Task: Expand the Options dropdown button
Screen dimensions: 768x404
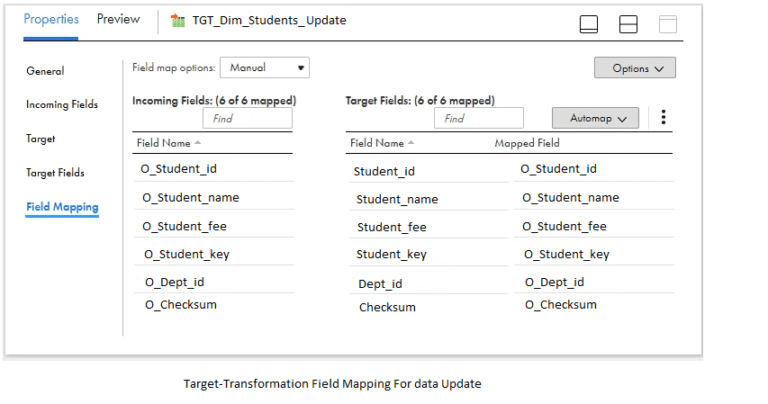Action: pyautogui.click(x=635, y=68)
